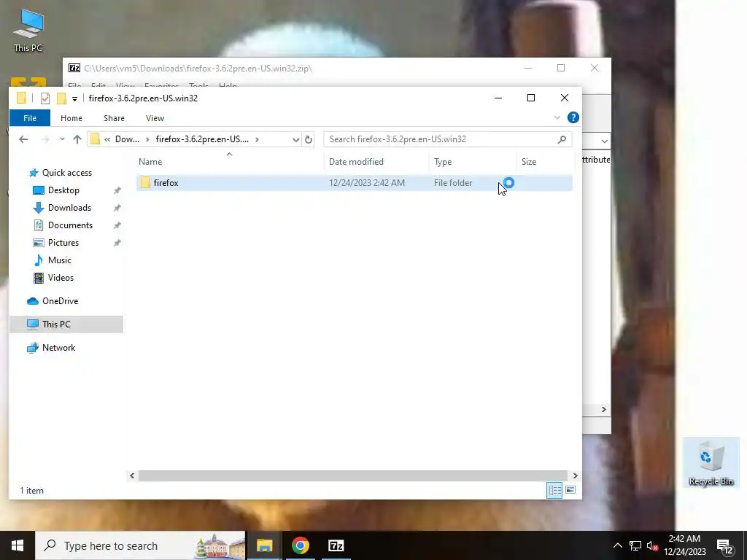
Task: Switch to Details view layout button
Action: 554,490
